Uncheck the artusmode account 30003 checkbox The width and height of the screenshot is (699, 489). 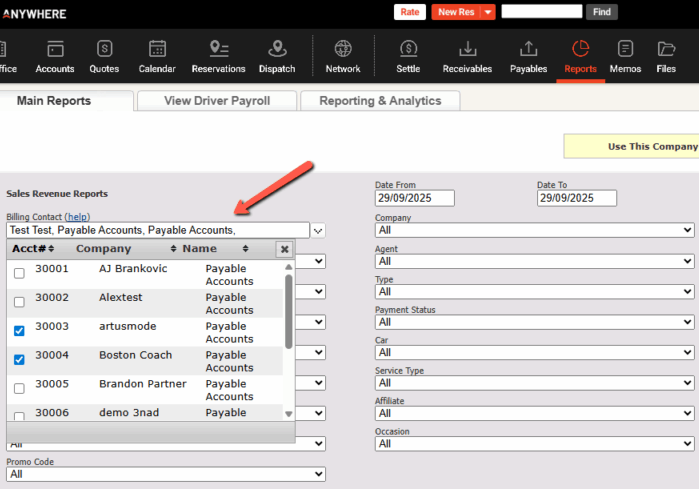tap(19, 331)
